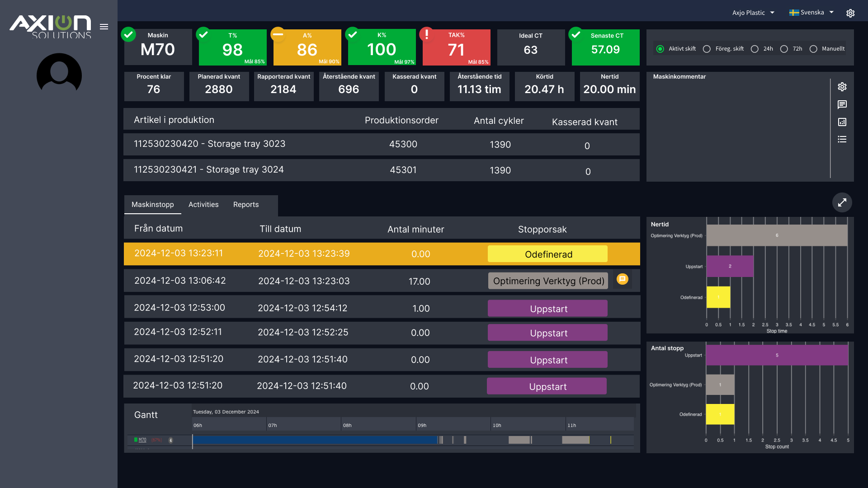Click the Rapporterad kvant 2184 tile
The image size is (868, 488).
point(284,86)
